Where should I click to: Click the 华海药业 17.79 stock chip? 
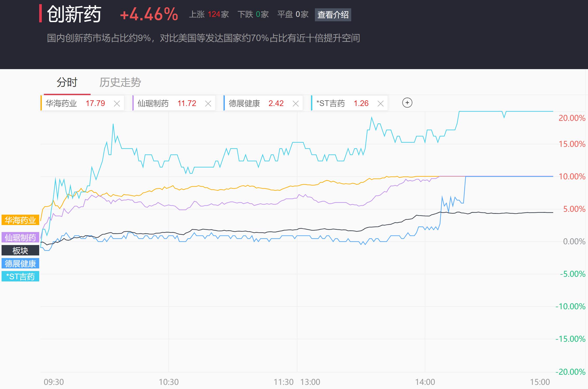(x=75, y=103)
